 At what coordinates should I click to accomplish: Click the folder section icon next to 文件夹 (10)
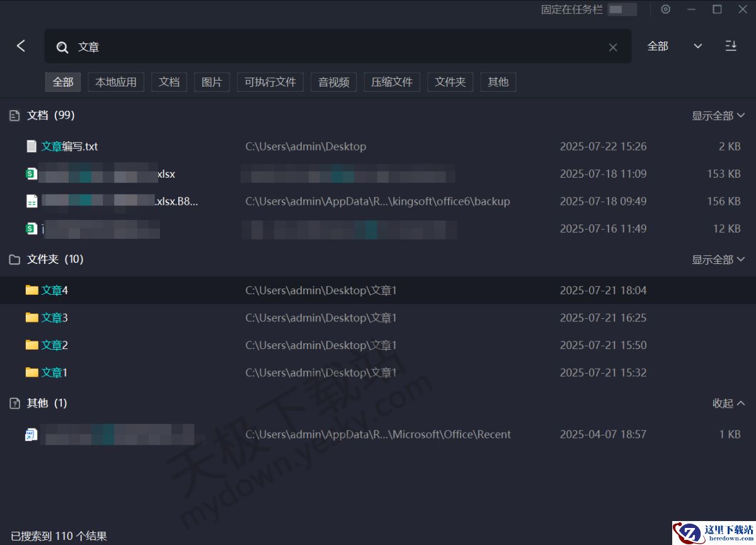tap(14, 259)
